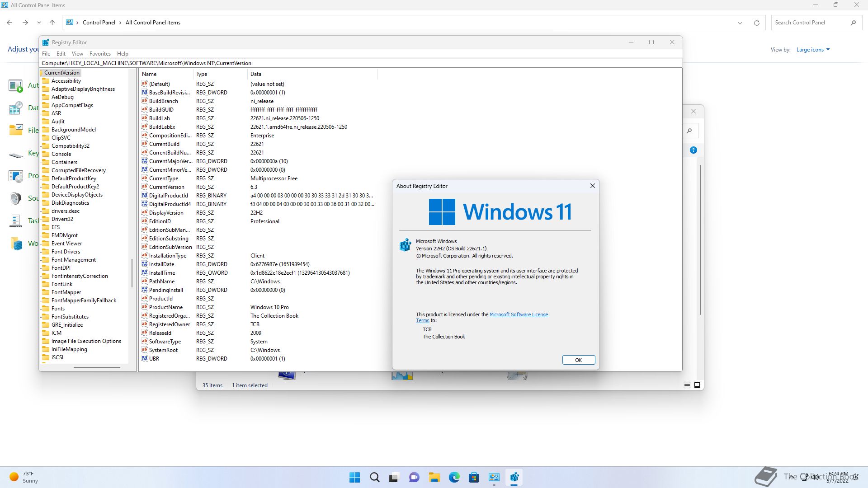The image size is (868, 488).
Task: Click the background window vertical scrollbar
Action: 700,239
